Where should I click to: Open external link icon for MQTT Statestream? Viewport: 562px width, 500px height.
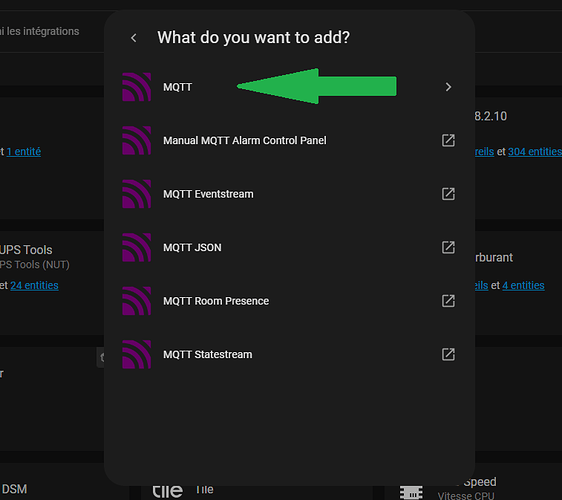pyautogui.click(x=448, y=354)
